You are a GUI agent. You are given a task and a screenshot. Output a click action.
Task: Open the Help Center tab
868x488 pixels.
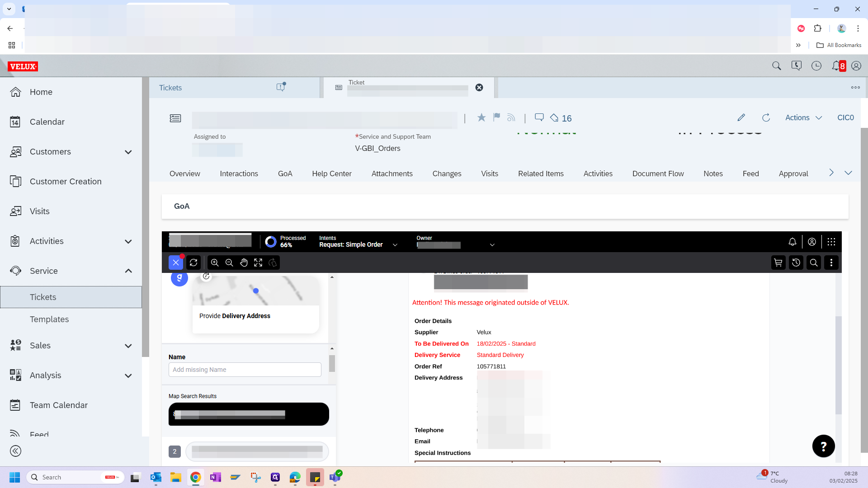tap(331, 174)
